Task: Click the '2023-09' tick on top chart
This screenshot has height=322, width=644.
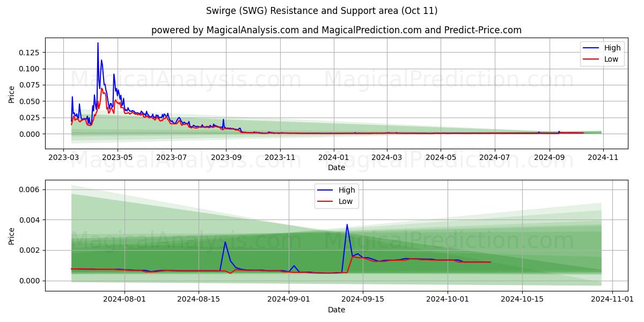Action: coord(226,157)
